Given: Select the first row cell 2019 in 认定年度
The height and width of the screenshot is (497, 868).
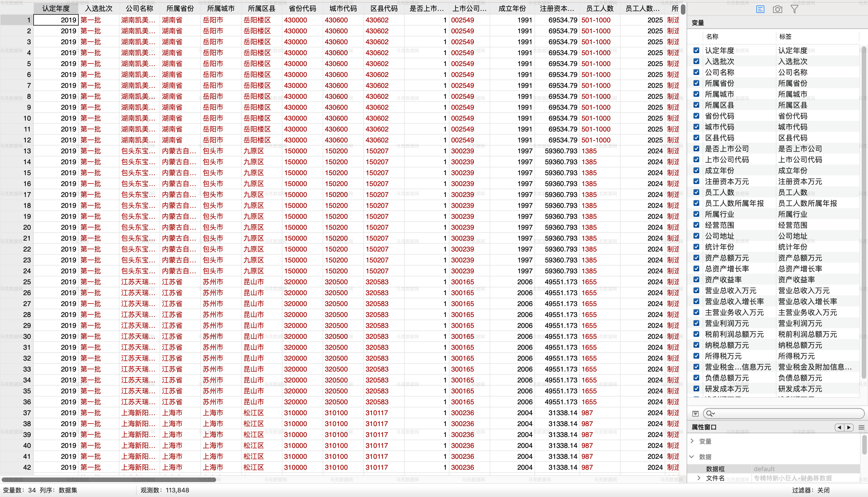Looking at the screenshot, I should pyautogui.click(x=56, y=20).
